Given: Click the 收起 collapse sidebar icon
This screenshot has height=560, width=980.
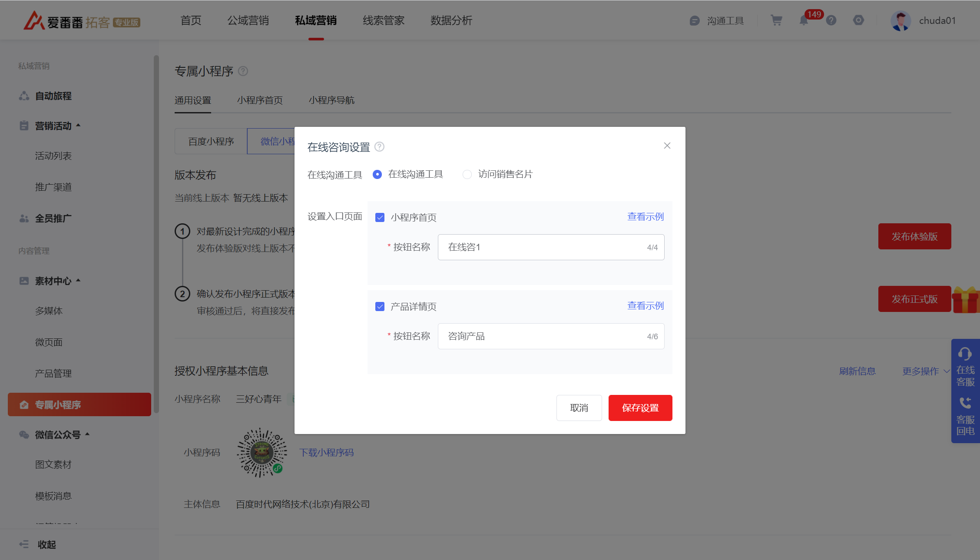Looking at the screenshot, I should [x=24, y=544].
